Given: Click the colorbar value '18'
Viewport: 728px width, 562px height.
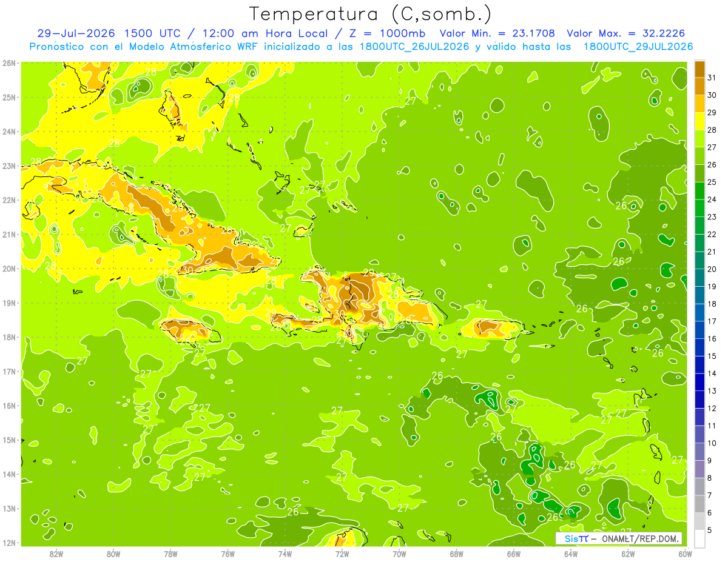Looking at the screenshot, I should coord(712,304).
